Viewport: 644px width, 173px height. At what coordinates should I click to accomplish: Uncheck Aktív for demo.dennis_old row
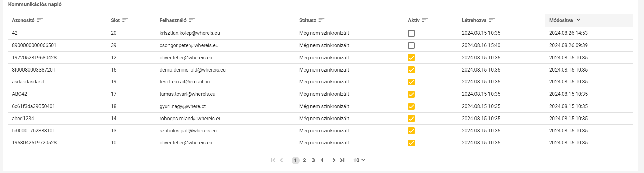pos(411,70)
